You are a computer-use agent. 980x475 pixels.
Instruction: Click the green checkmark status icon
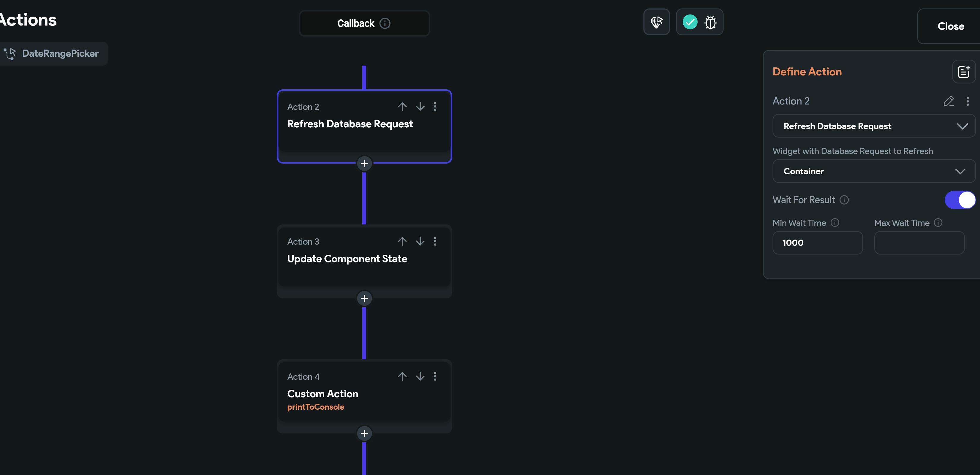pos(690,22)
